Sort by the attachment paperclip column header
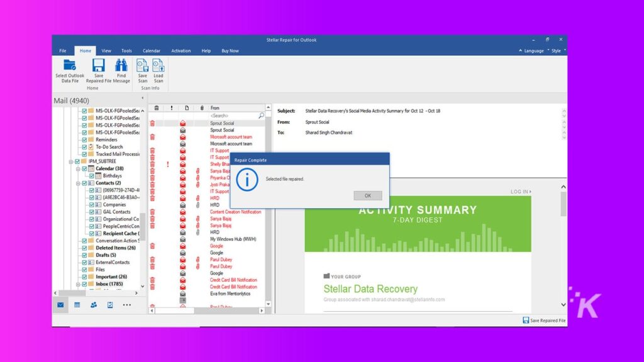This screenshot has width=644, height=362. (x=202, y=108)
